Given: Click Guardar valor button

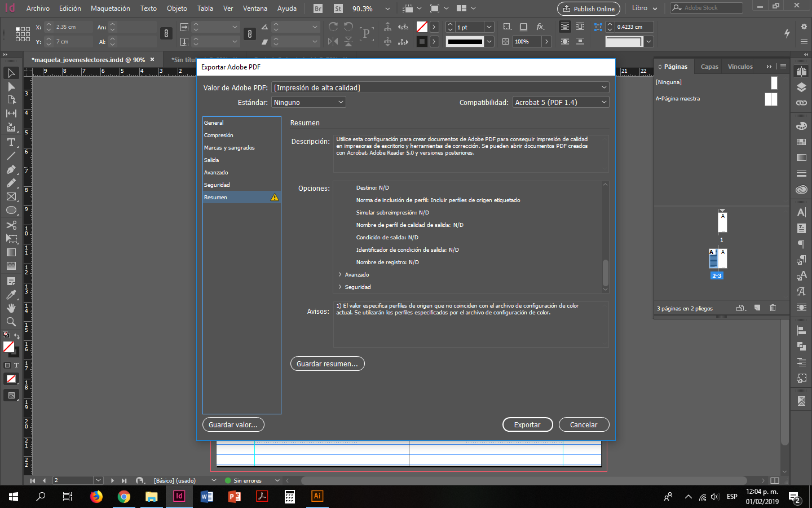Looking at the screenshot, I should [x=233, y=424].
